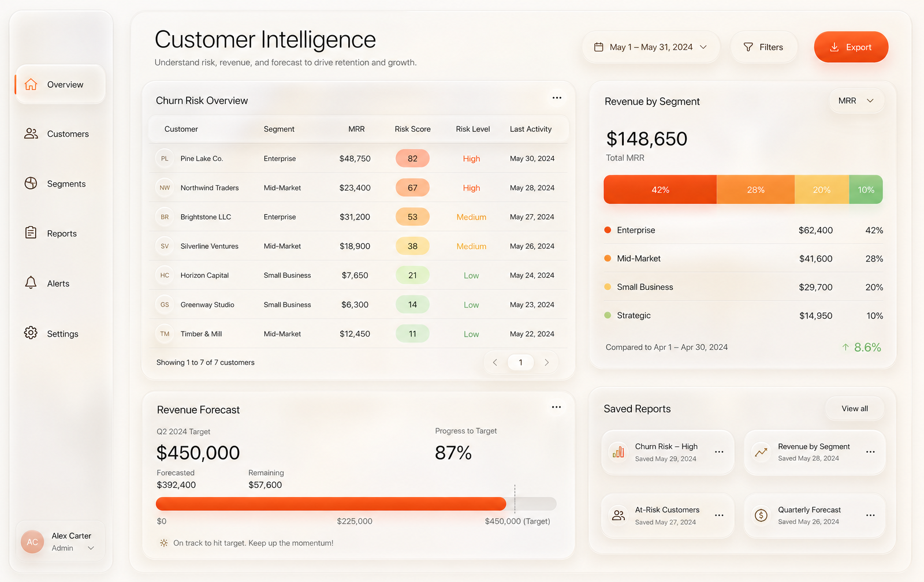Image resolution: width=924 pixels, height=582 pixels.
Task: Click the Overview home icon
Action: click(x=31, y=84)
